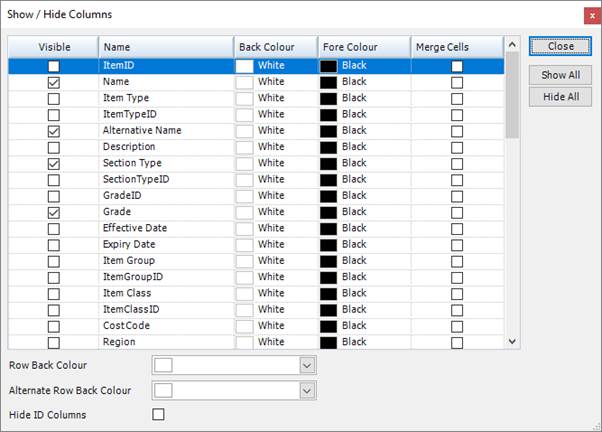
Task: Tick Merge Cells box for Description row
Action: tap(457, 147)
